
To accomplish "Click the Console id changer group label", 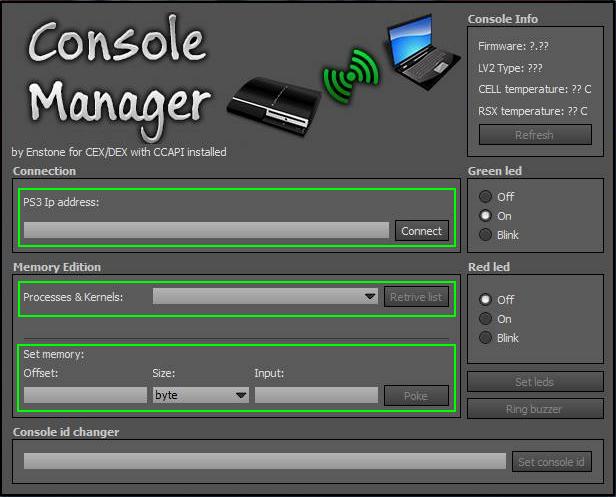I will point(66,432).
